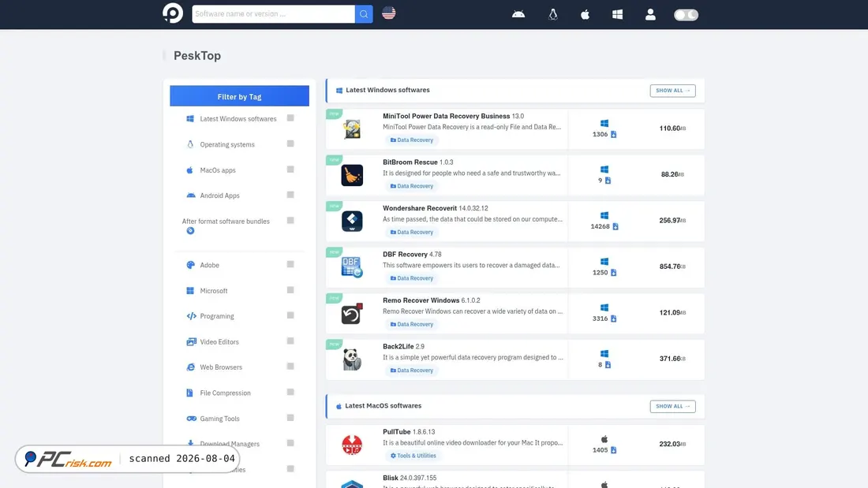
Task: Check the Video Editors filter box
Action: coord(290,341)
